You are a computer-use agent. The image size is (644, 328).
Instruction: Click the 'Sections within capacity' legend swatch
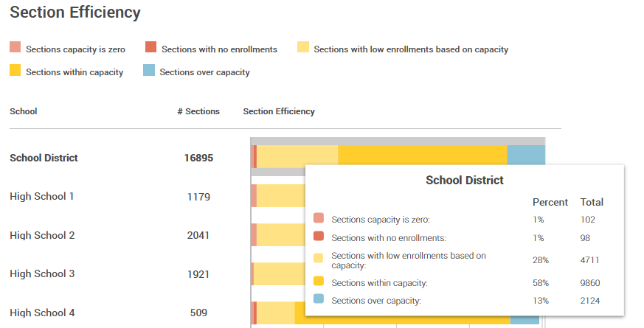click(x=15, y=71)
